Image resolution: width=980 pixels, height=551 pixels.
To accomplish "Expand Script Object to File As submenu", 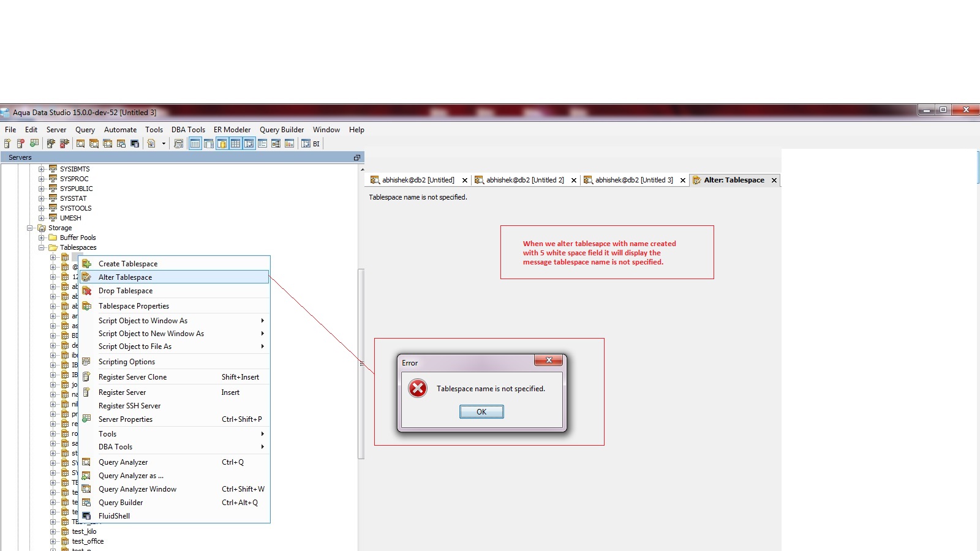I will (175, 347).
